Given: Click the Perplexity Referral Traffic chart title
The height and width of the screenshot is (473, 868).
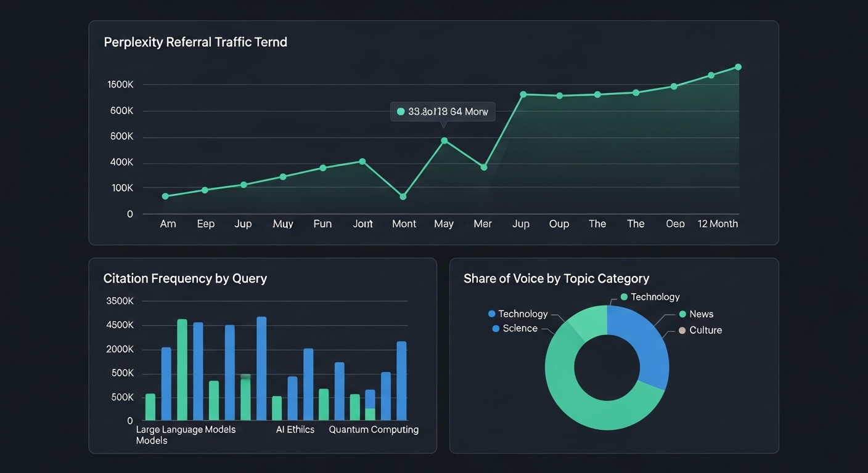Looking at the screenshot, I should tap(195, 42).
